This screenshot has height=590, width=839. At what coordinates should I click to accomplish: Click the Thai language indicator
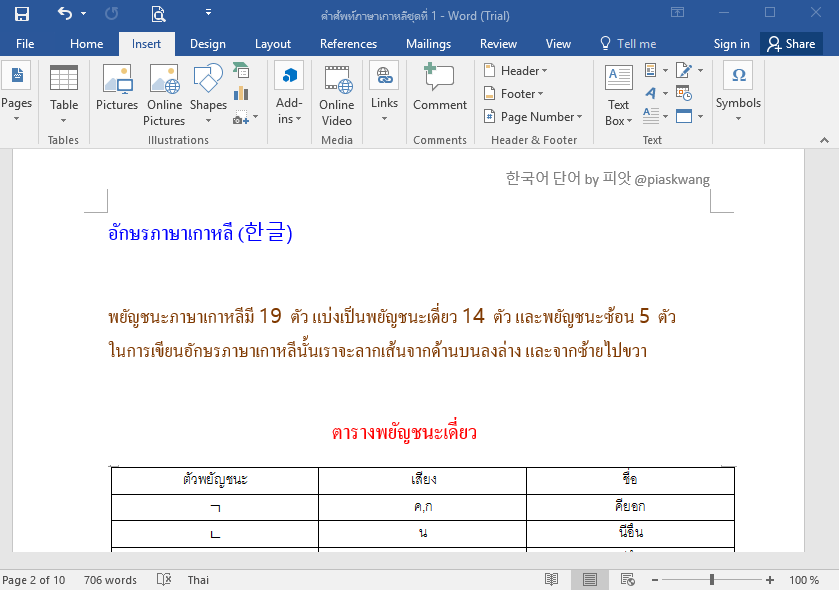[x=198, y=580]
